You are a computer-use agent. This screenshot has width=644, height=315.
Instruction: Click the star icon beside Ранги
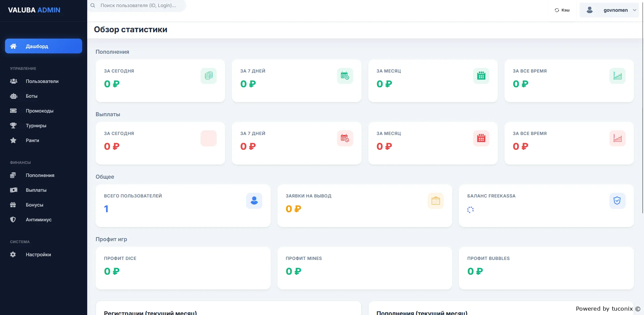click(x=13, y=140)
